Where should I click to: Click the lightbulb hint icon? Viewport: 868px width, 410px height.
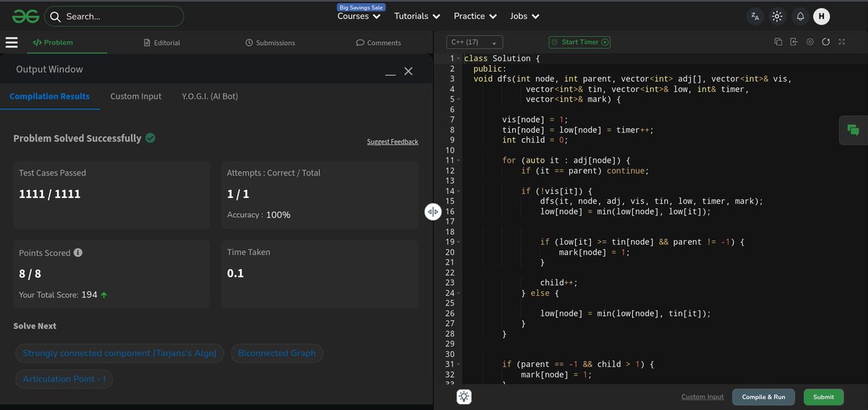[x=464, y=396]
